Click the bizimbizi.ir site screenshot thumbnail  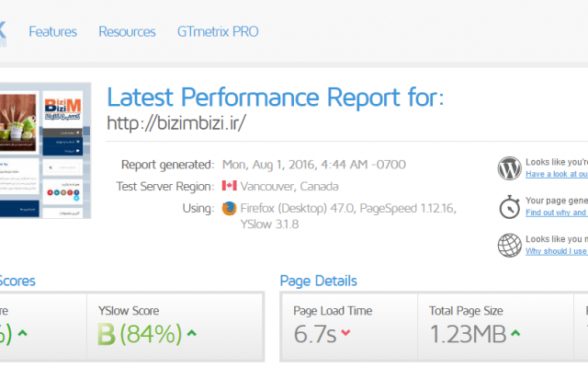pyautogui.click(x=45, y=150)
